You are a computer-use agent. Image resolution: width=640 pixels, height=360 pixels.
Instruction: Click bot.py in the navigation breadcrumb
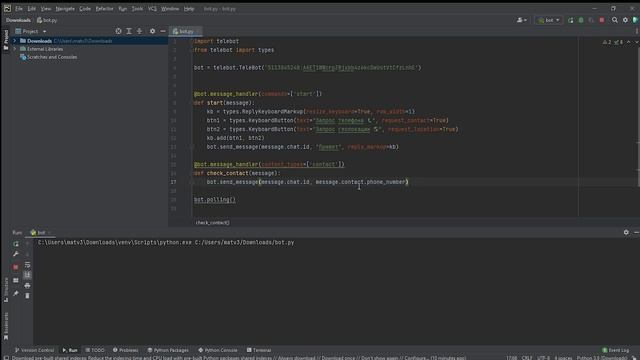click(x=47, y=20)
